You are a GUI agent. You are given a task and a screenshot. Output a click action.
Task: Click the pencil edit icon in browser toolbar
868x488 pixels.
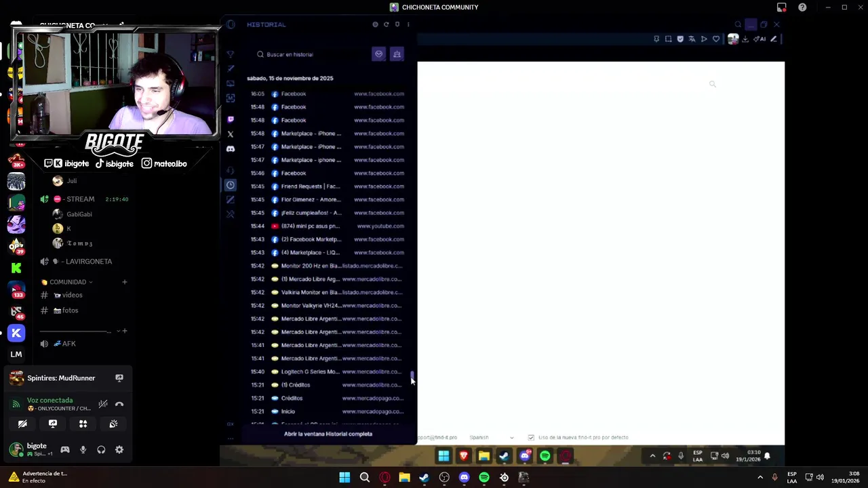pyautogui.click(x=774, y=39)
